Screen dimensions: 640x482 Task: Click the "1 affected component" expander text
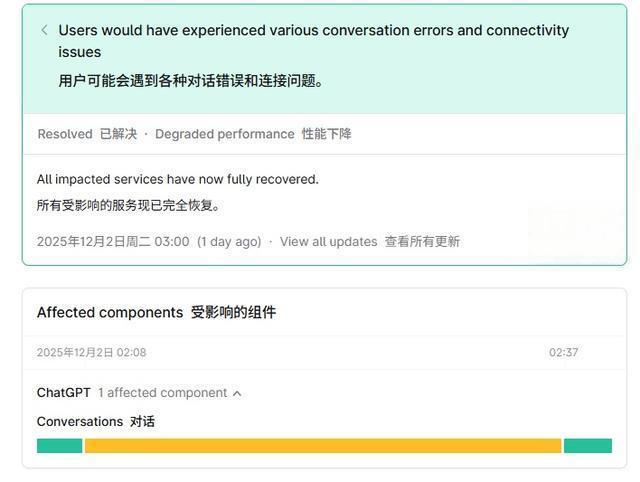tap(162, 393)
